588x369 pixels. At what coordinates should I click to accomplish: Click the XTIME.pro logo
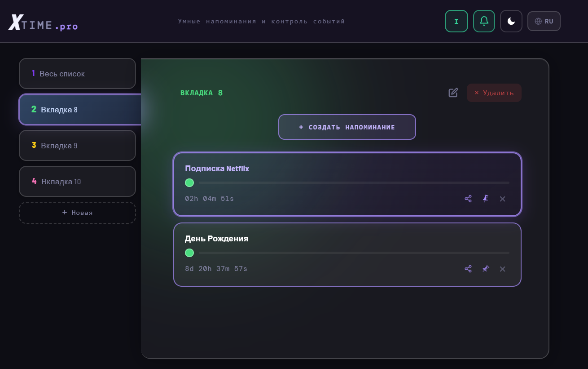(43, 23)
